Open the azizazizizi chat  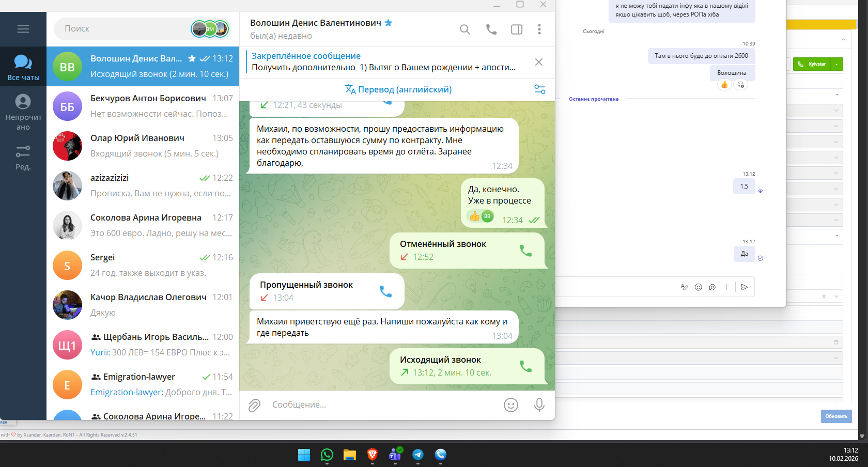(143, 185)
